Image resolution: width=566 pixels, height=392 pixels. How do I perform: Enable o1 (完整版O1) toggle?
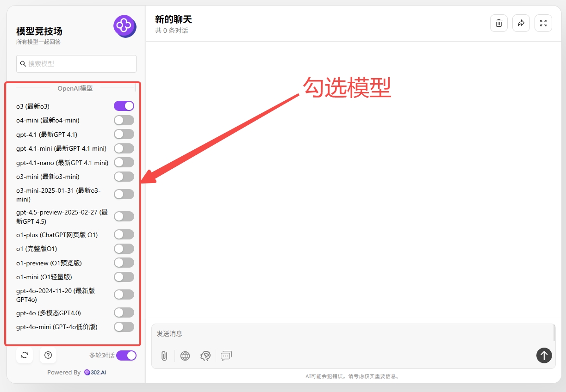(124, 249)
